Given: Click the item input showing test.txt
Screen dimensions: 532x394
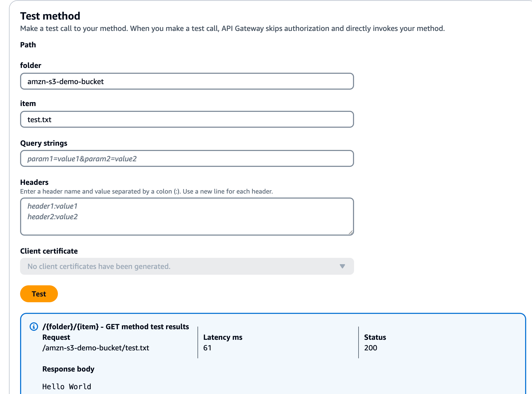Looking at the screenshot, I should [187, 119].
